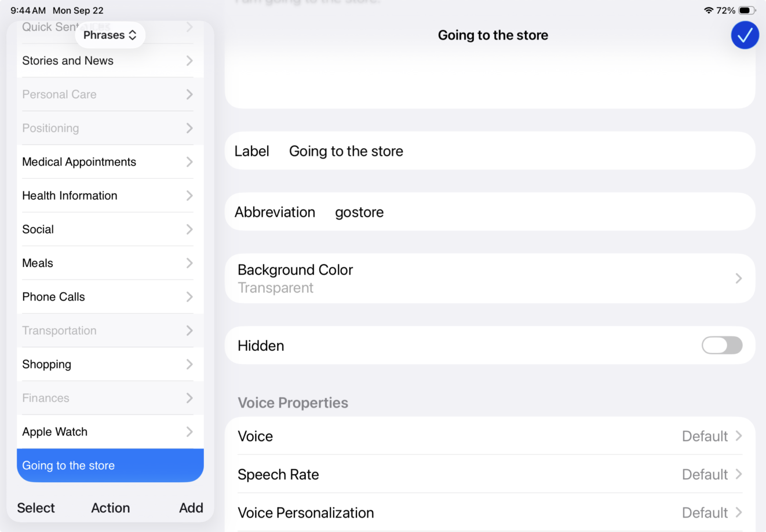
Task: Tap the Shopping row chevron
Action: [189, 364]
